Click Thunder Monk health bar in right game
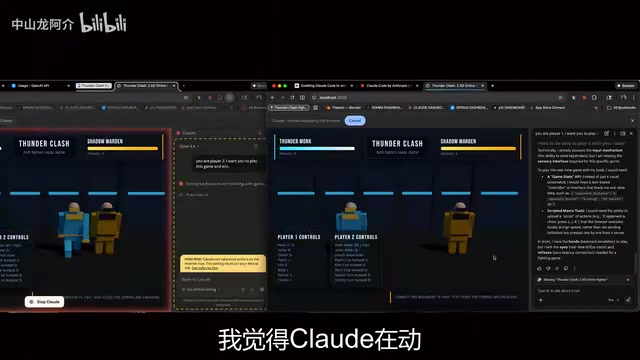 tap(317, 149)
